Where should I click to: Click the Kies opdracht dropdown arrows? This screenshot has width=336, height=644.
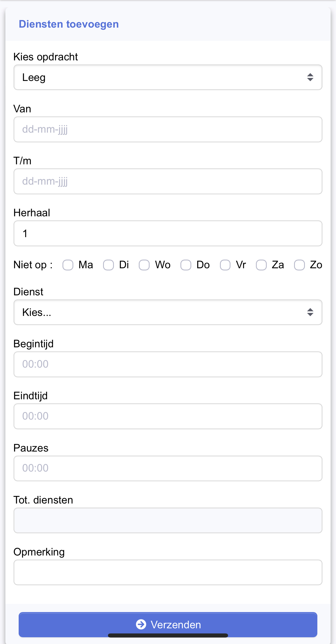[310, 77]
